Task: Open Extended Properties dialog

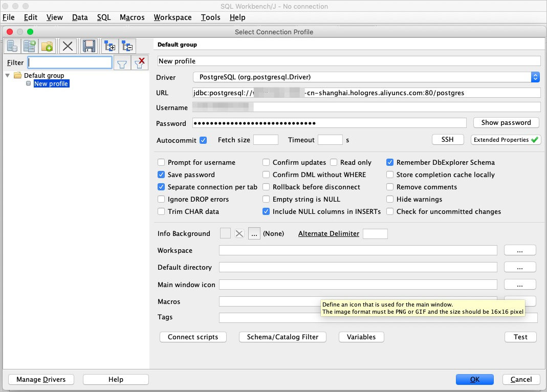Action: click(x=506, y=140)
